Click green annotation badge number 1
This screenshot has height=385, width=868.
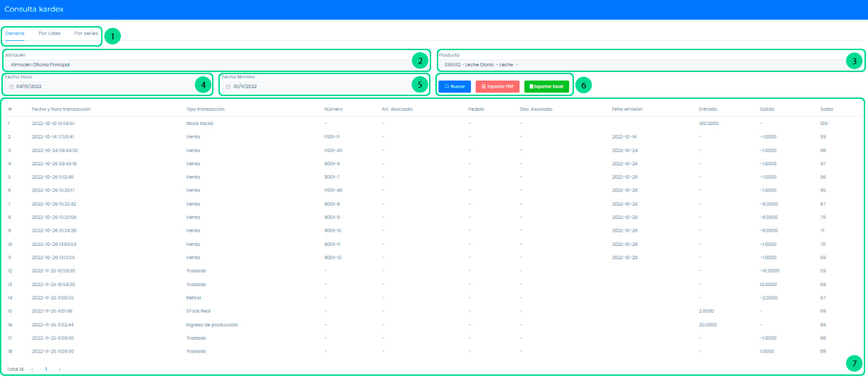coord(112,36)
